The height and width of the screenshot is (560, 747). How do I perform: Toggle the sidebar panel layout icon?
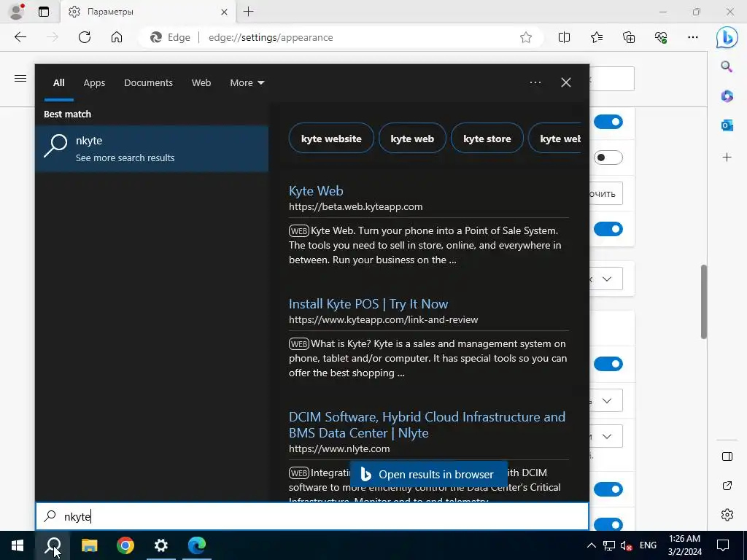pyautogui.click(x=727, y=456)
